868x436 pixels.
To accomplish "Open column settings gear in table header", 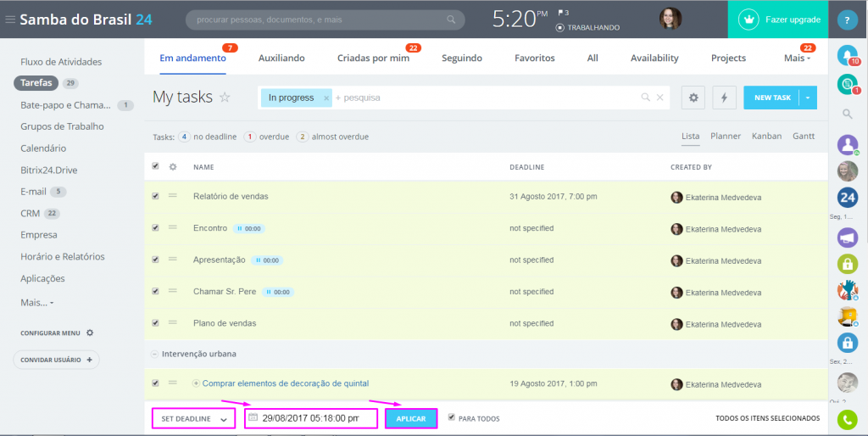I will point(173,166).
